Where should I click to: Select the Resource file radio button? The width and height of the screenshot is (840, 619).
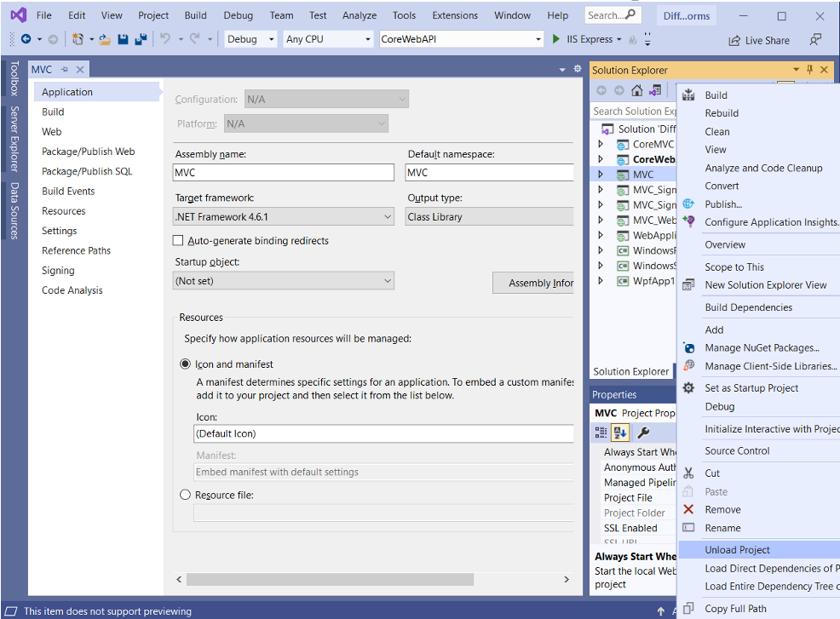(185, 495)
